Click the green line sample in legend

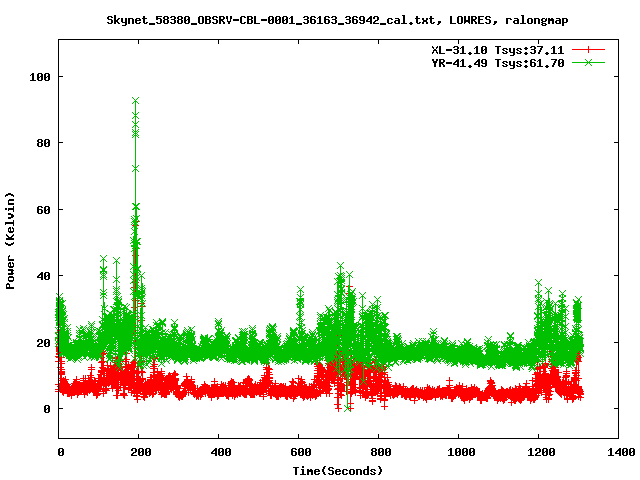click(x=589, y=62)
